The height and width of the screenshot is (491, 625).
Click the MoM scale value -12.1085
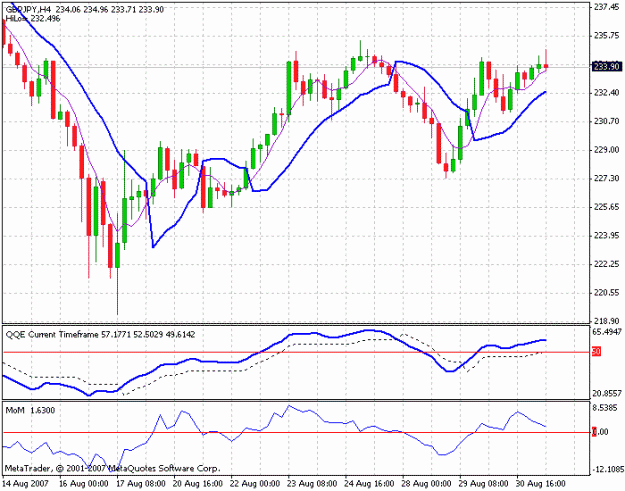[607, 469]
